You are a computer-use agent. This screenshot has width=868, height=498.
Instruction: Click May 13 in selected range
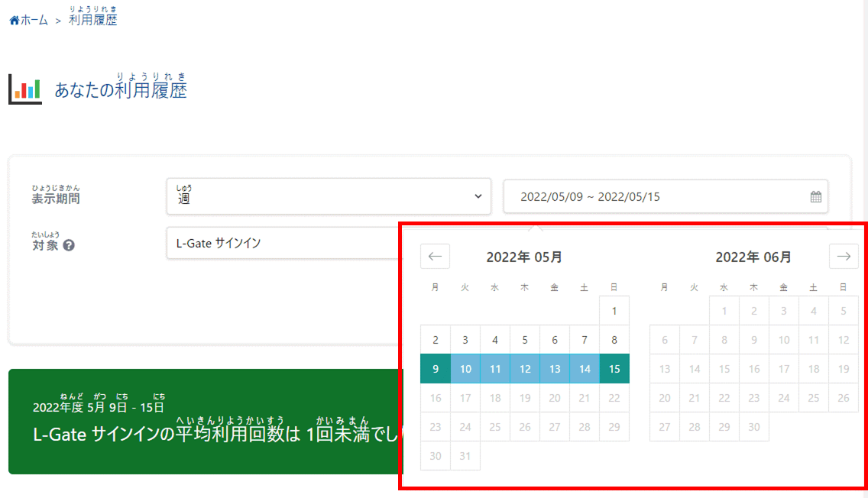click(x=555, y=368)
